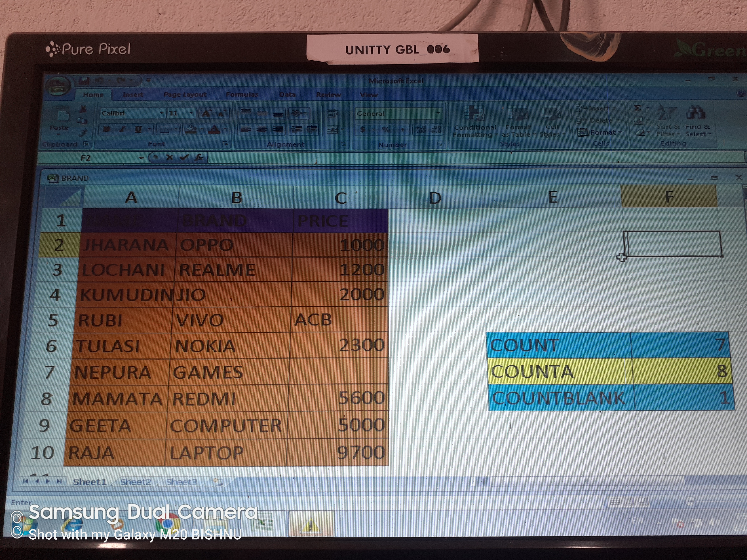The width and height of the screenshot is (747, 560).
Task: Open the Name Box dropdown arrow
Action: 141,158
